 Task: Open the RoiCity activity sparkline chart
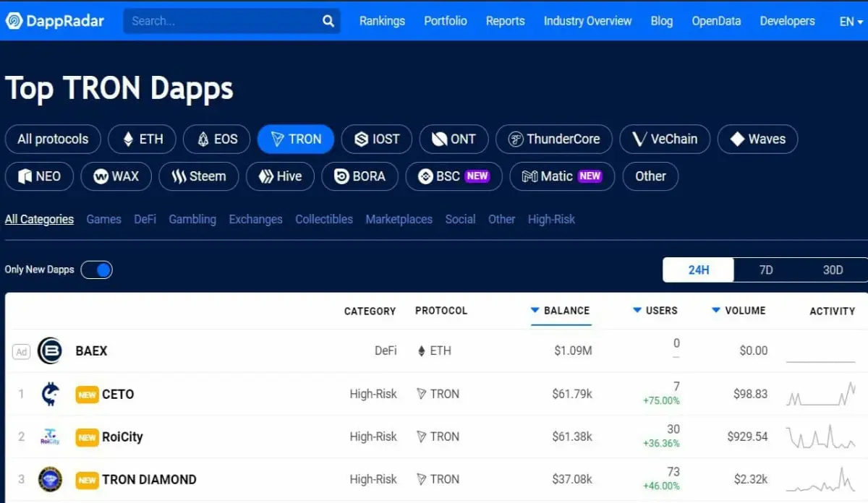pos(821,437)
